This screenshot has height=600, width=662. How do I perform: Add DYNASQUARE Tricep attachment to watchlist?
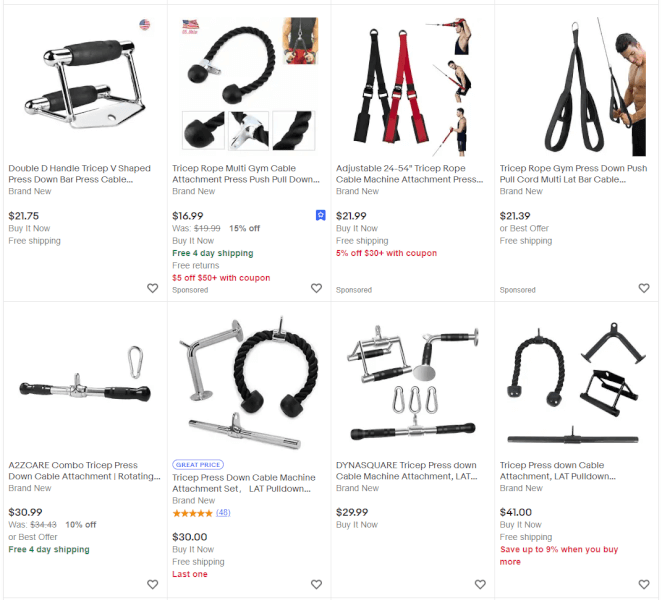[480, 584]
